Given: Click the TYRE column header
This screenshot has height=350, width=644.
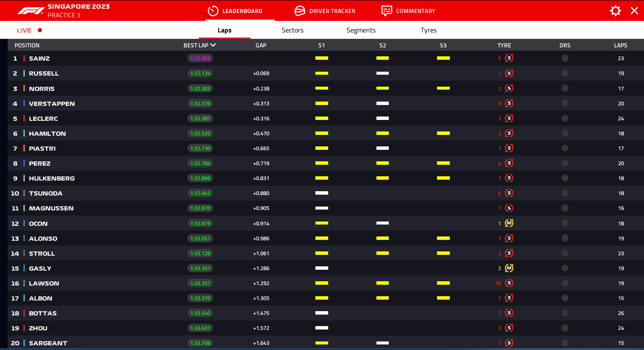Looking at the screenshot, I should point(504,45).
